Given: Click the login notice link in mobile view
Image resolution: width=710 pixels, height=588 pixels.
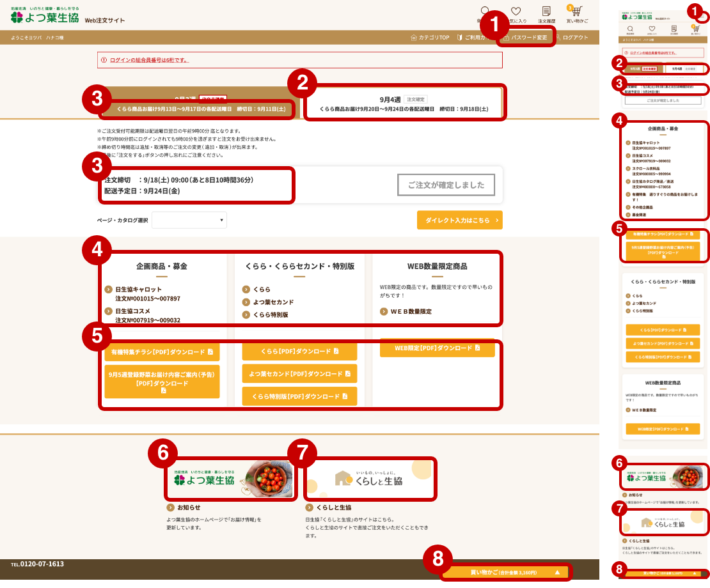Looking at the screenshot, I should click(x=652, y=53).
